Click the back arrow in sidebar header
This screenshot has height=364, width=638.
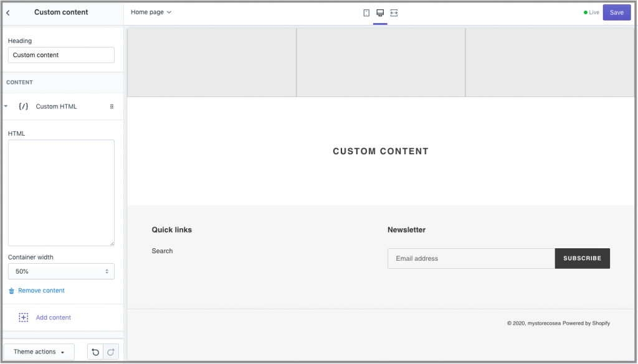point(8,12)
